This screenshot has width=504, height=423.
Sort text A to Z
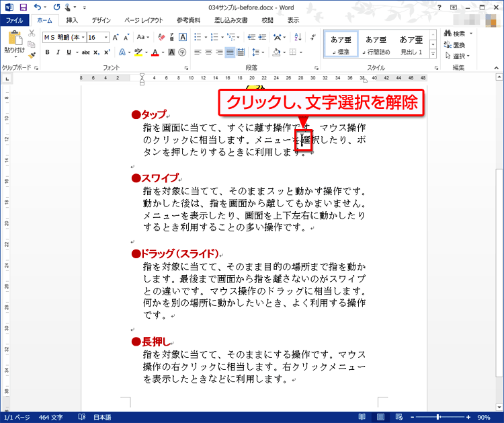click(x=298, y=37)
